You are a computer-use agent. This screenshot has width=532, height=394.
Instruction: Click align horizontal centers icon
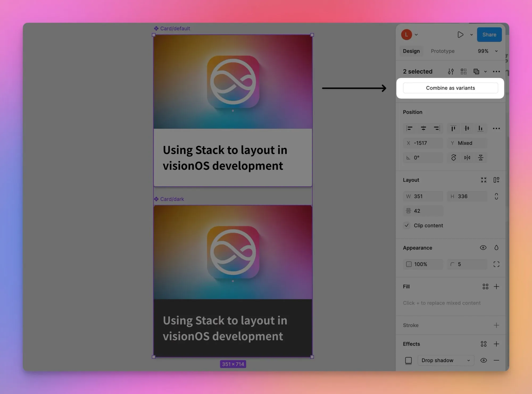(423, 128)
